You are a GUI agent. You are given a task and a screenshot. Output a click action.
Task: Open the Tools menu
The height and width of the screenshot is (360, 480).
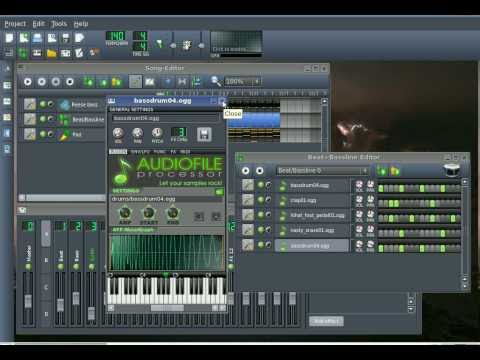59,24
